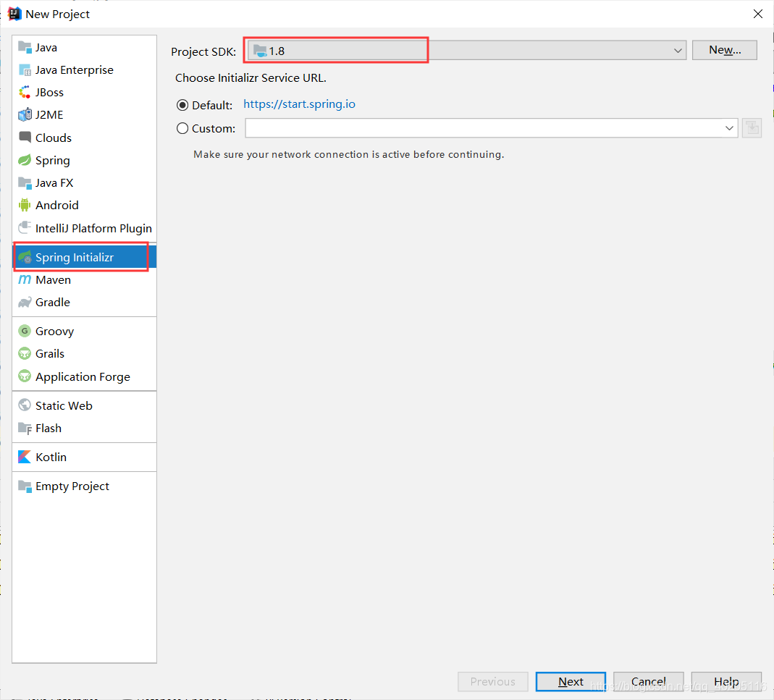
Task: Click the Kotlin K icon
Action: click(25, 457)
